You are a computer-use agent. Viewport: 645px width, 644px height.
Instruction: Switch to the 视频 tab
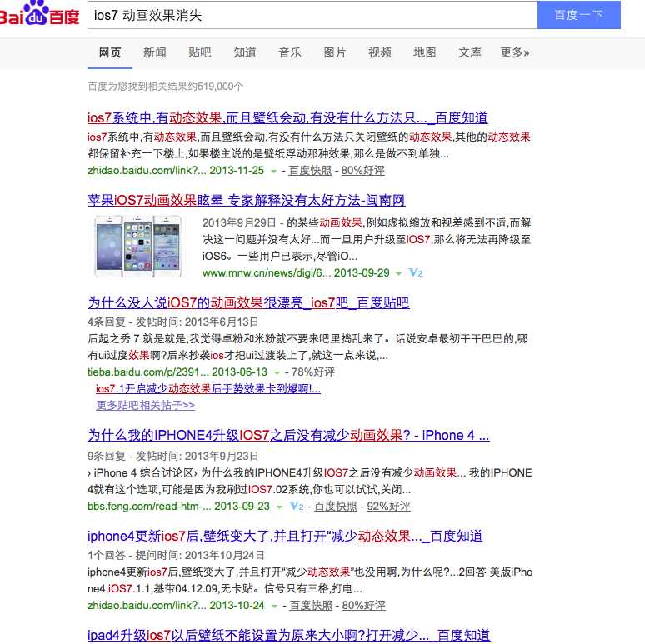pos(380,52)
